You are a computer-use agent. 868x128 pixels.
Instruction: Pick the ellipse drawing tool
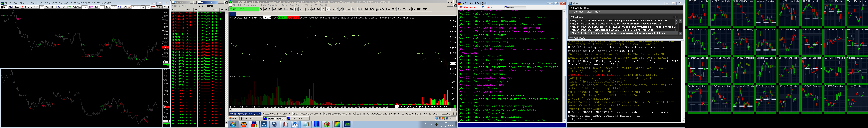(337, 9)
